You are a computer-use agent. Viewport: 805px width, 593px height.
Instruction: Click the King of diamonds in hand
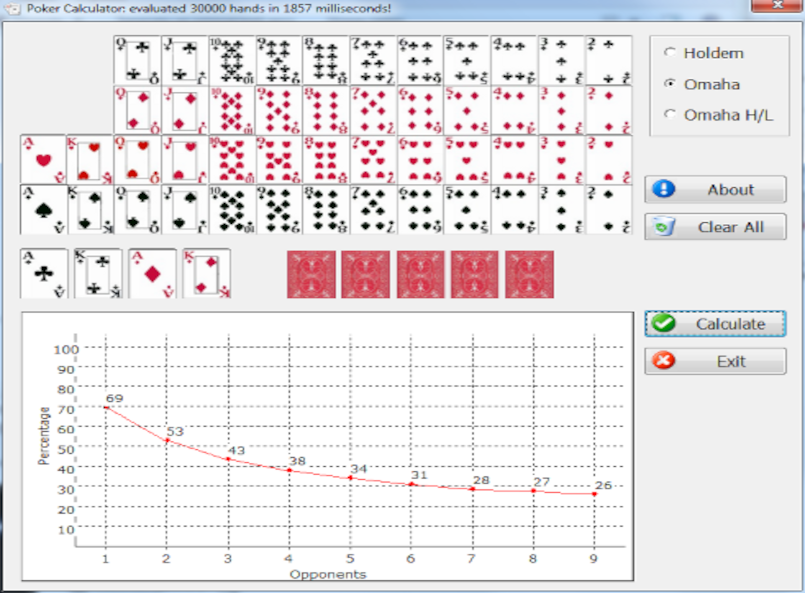pyautogui.click(x=207, y=274)
